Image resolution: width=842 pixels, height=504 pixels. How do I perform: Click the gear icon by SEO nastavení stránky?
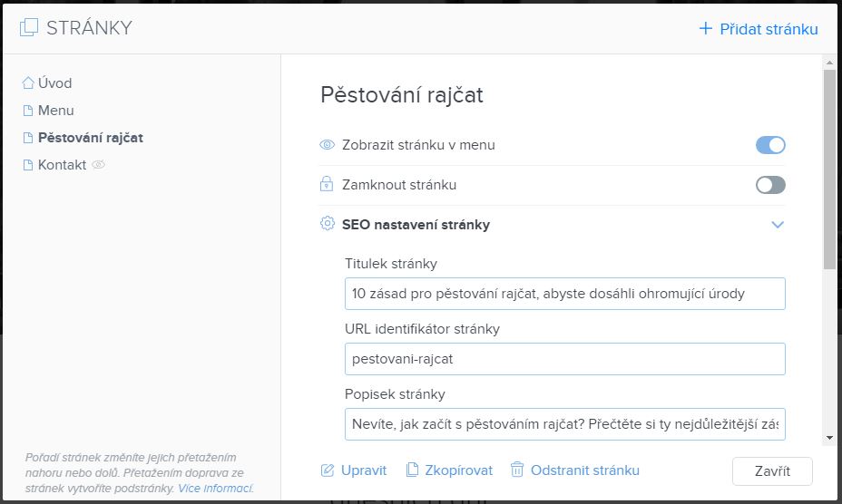327,223
